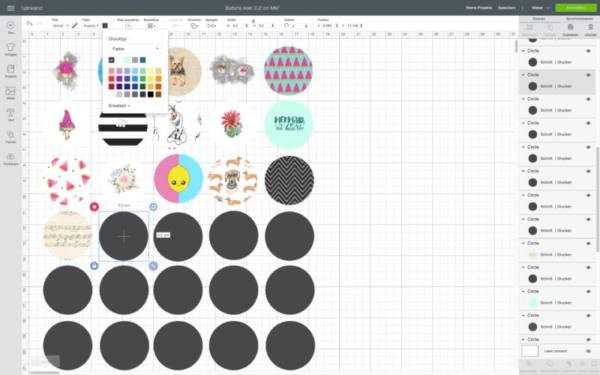Hide Circle layer directly above beige-swatch layer
Image resolution: width=600 pixels, height=375 pixels.
[589, 219]
